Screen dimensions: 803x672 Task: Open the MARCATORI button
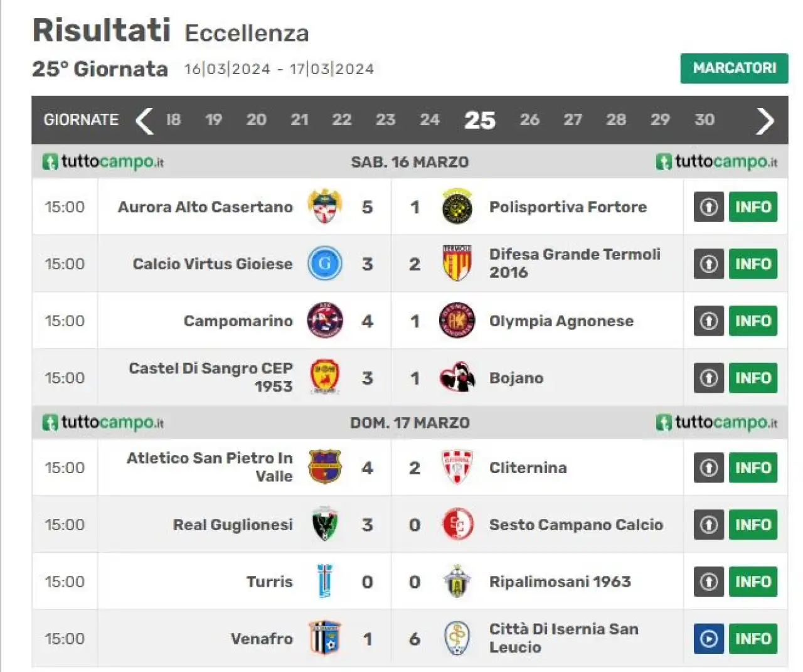(734, 68)
